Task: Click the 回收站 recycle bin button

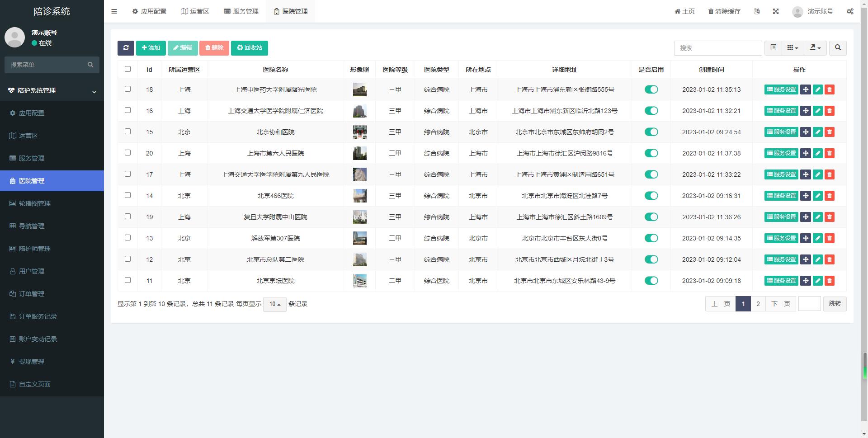Action: click(x=250, y=48)
